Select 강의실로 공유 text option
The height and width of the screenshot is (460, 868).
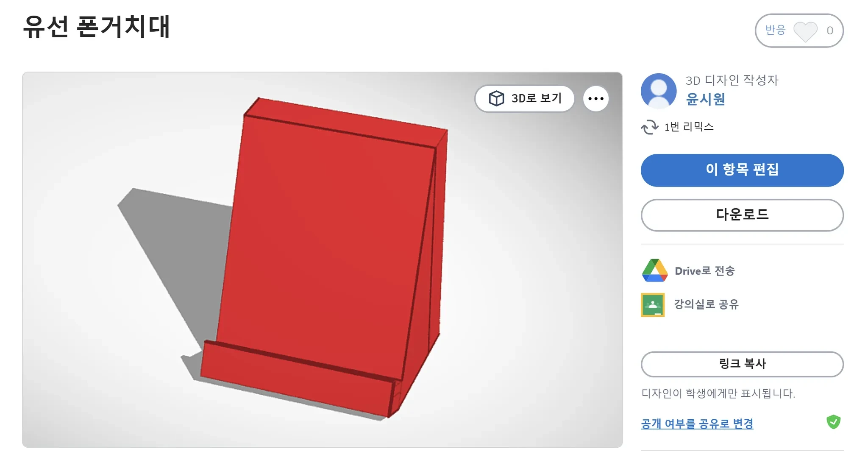tap(706, 304)
